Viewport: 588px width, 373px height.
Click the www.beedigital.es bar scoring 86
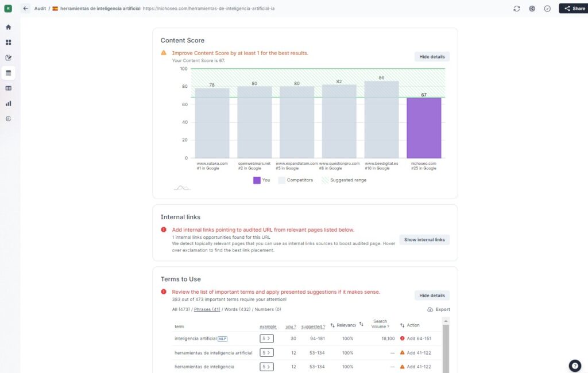coord(381,119)
